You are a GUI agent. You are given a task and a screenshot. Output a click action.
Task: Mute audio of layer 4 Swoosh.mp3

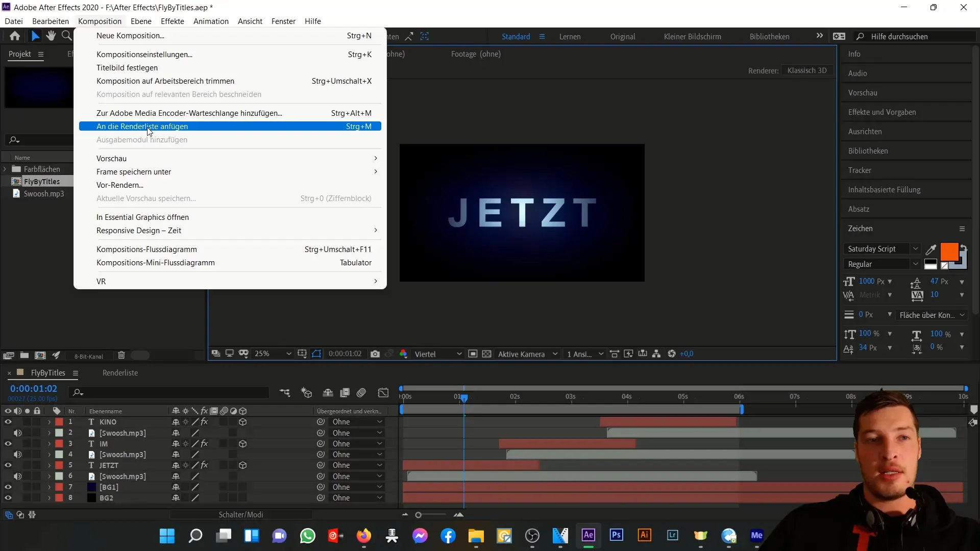click(17, 455)
